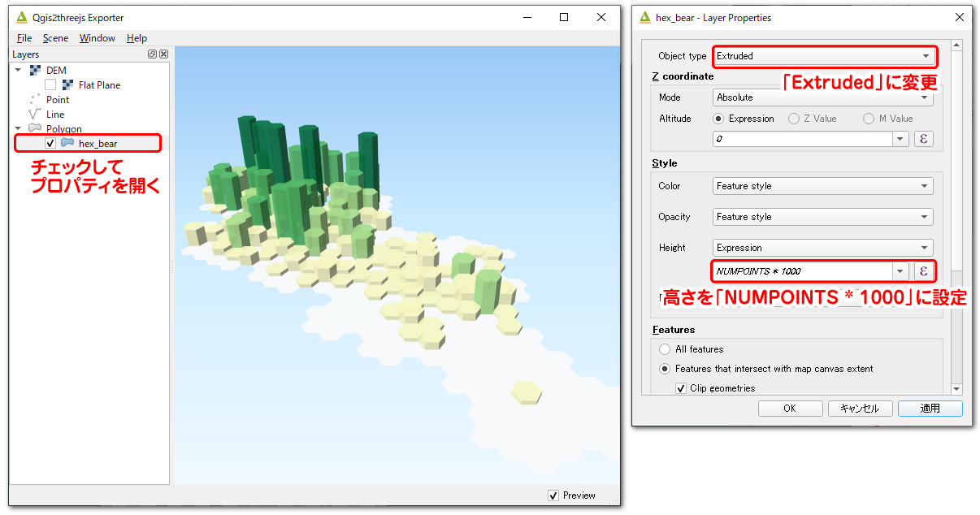Open the Object type dropdown
This screenshot has height=515, width=980.
[824, 56]
